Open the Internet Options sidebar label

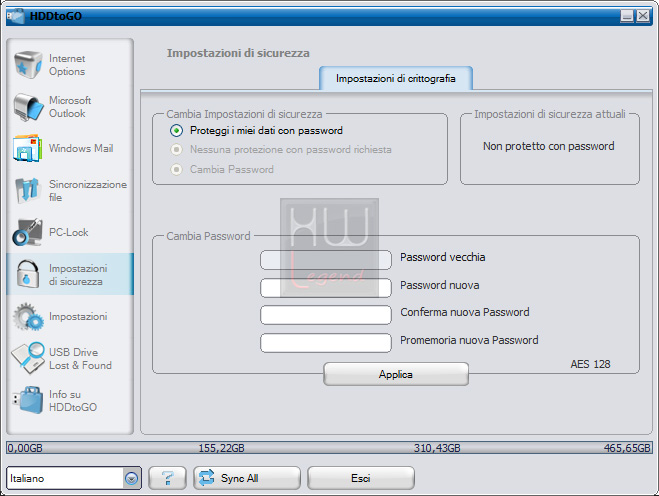tap(67, 65)
